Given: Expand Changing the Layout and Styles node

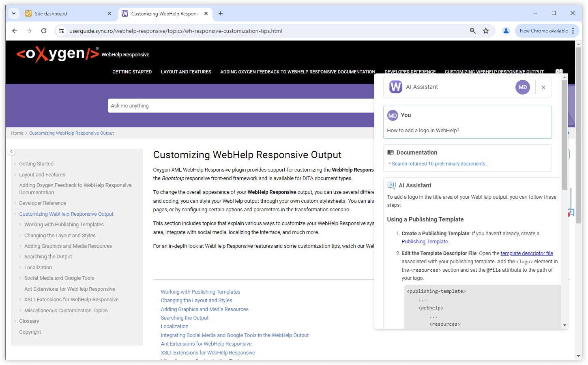Looking at the screenshot, I should click(20, 236).
